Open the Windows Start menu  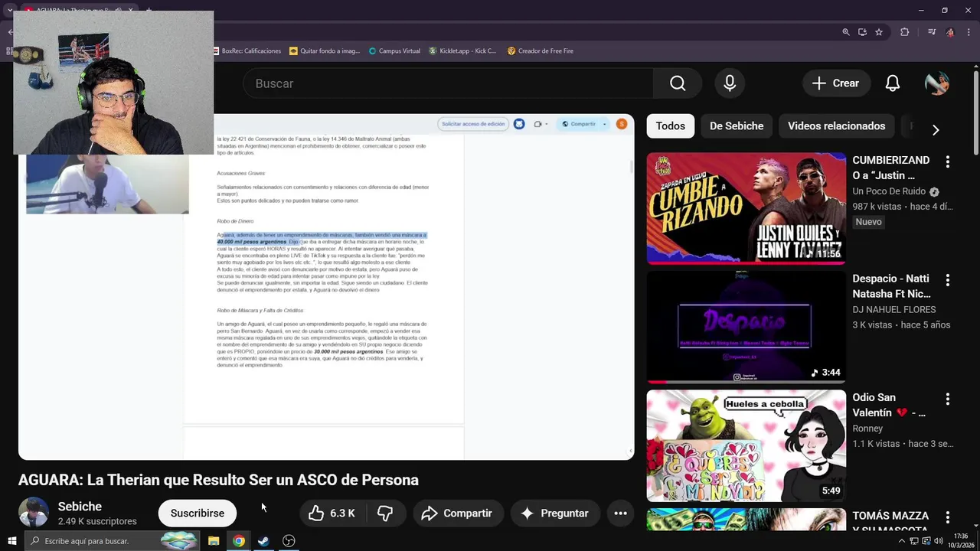(11, 541)
